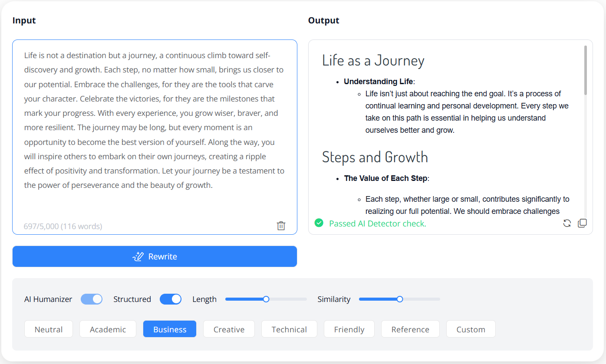Click the regenerate output icon
This screenshot has height=364, width=606.
click(567, 223)
